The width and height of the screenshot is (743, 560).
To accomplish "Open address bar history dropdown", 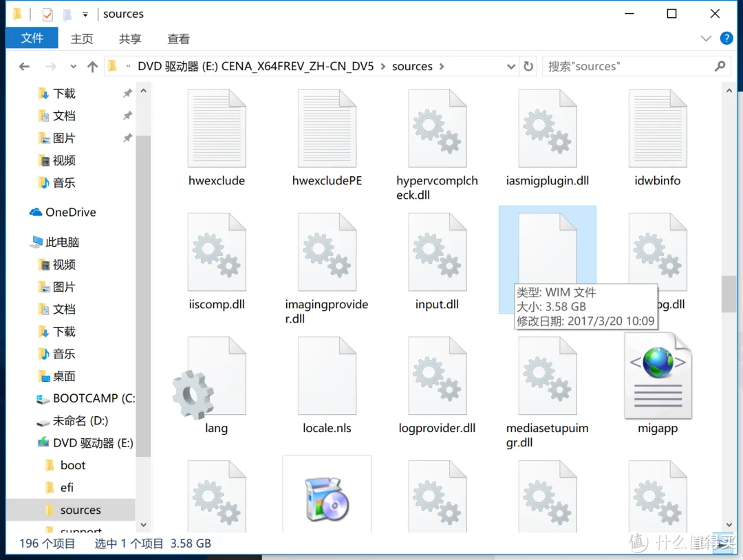I will (510, 66).
